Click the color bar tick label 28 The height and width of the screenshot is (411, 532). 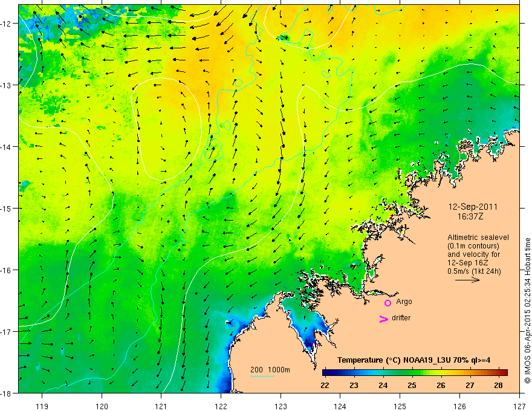[498, 386]
